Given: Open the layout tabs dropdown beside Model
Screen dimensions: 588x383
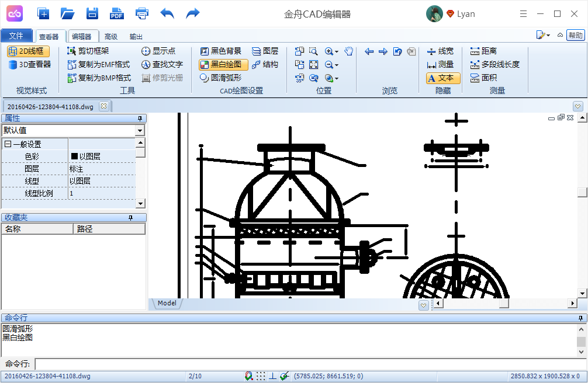Looking at the screenshot, I should [423, 305].
